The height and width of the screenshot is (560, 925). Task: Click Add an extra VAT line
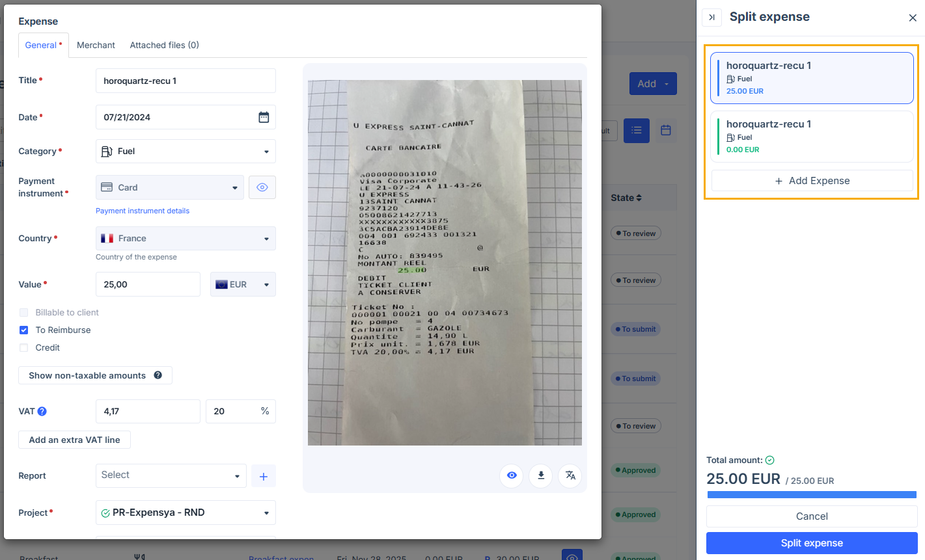tap(74, 440)
